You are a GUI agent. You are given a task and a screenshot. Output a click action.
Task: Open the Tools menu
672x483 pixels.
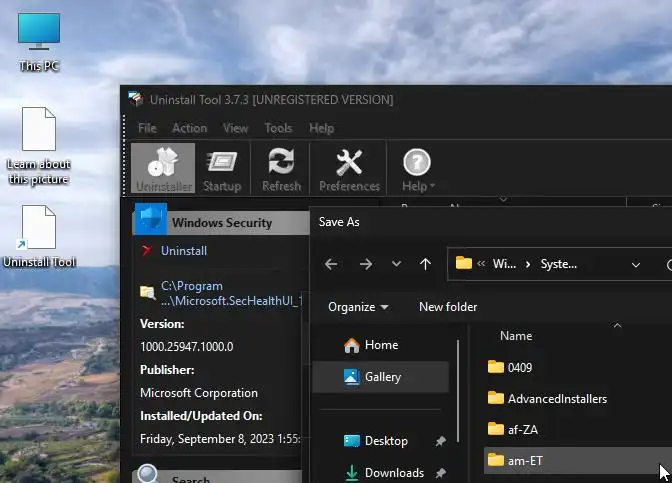coord(278,128)
